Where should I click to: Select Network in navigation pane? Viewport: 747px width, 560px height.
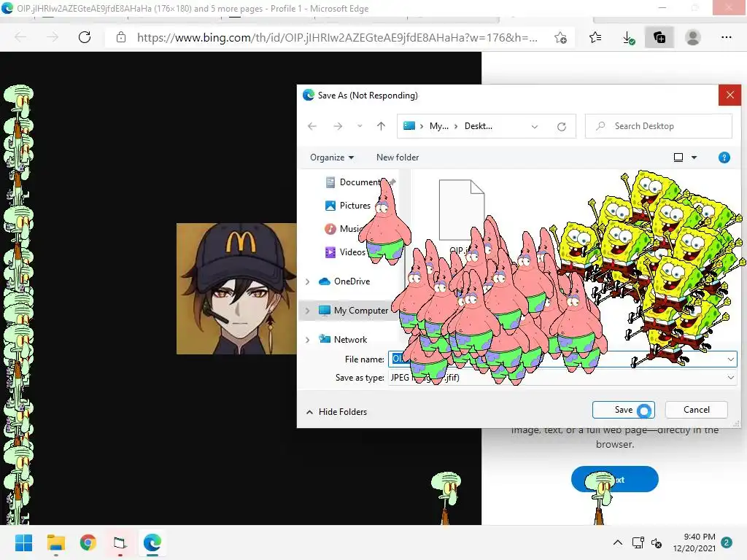pyautogui.click(x=343, y=339)
